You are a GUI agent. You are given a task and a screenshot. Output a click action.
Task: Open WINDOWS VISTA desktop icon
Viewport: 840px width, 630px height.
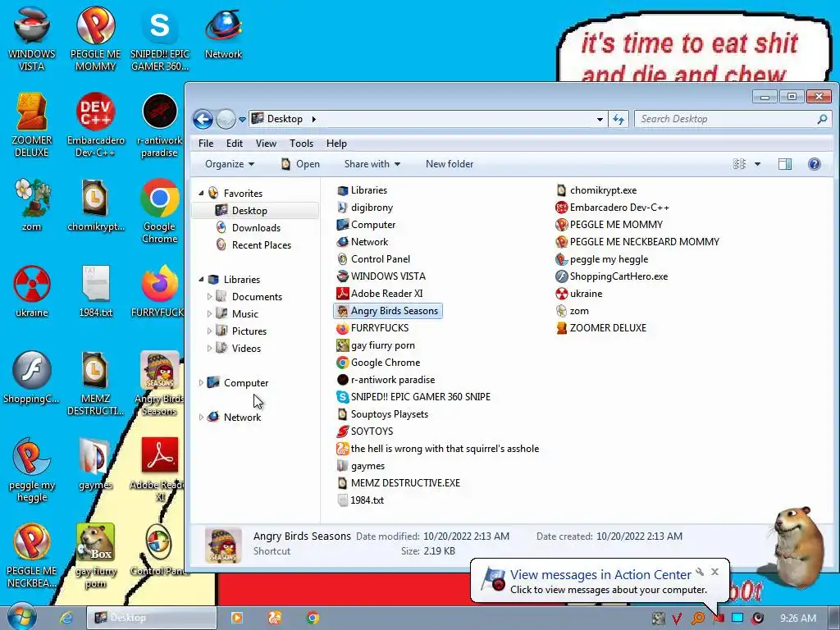32,39
